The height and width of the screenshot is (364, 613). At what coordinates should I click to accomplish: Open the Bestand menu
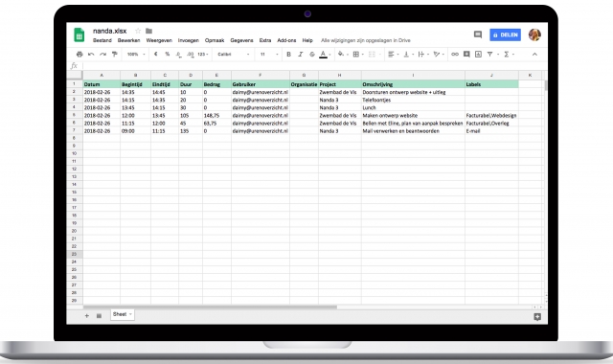(102, 40)
